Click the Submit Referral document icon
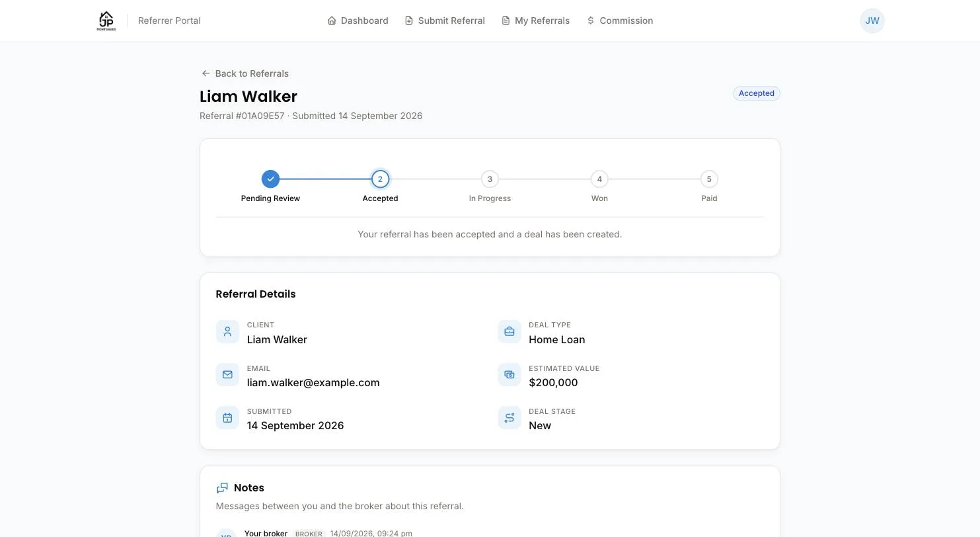This screenshot has height=537, width=980. [409, 21]
